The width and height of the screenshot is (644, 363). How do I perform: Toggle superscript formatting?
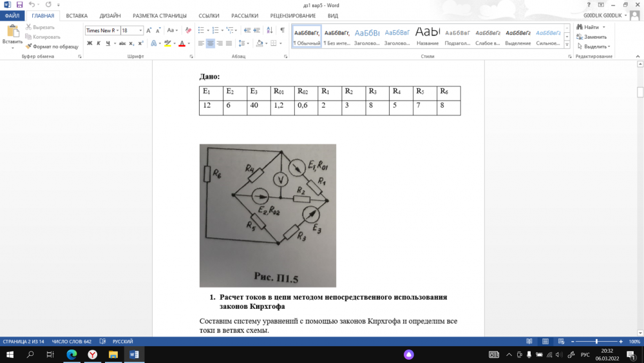(140, 43)
